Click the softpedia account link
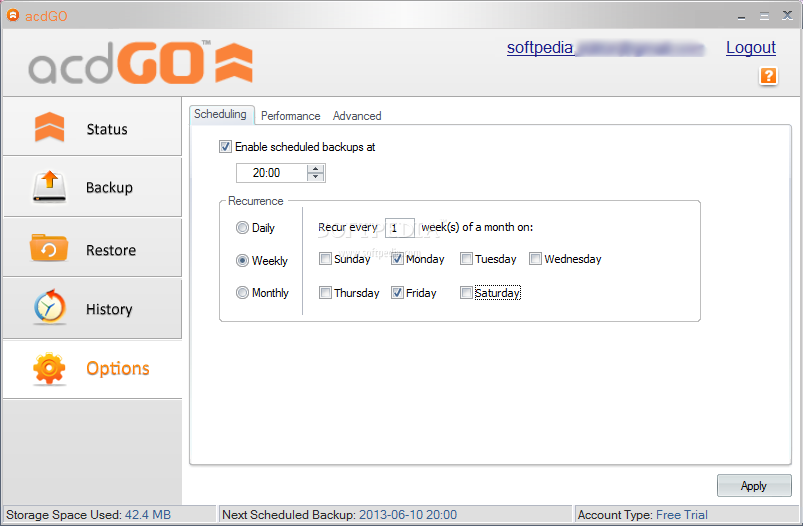Viewport: 803px width, 526px height. tap(605, 48)
